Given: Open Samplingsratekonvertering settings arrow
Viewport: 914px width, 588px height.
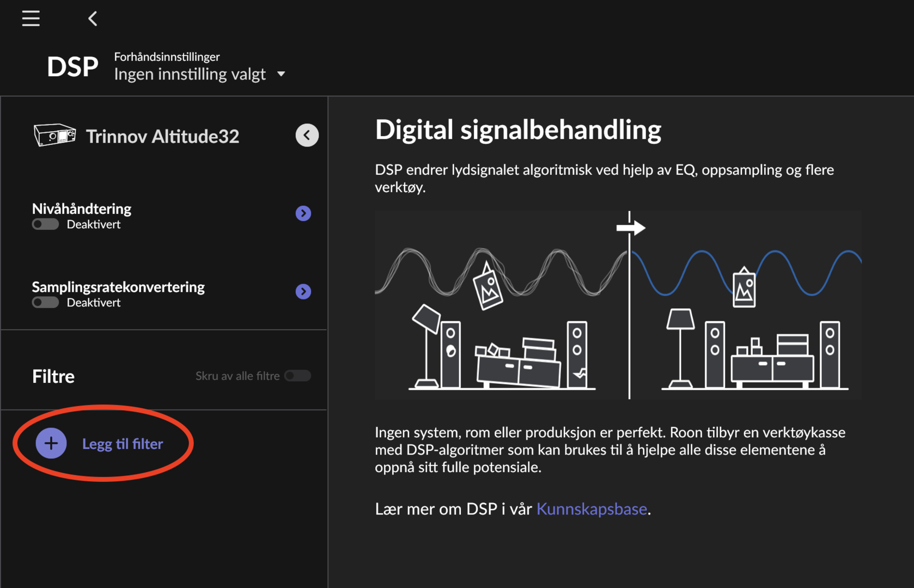Looking at the screenshot, I should click(x=303, y=291).
